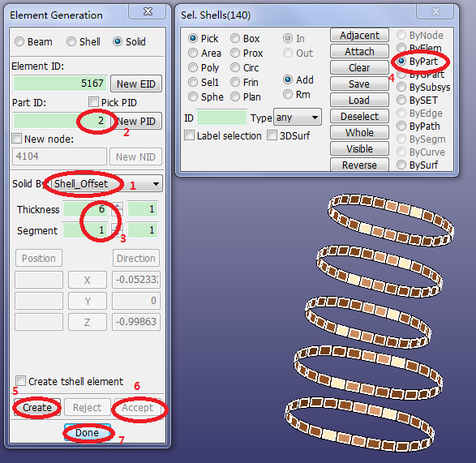Screen dimensions: 476x463
Task: Click the Done button
Action: click(x=87, y=432)
